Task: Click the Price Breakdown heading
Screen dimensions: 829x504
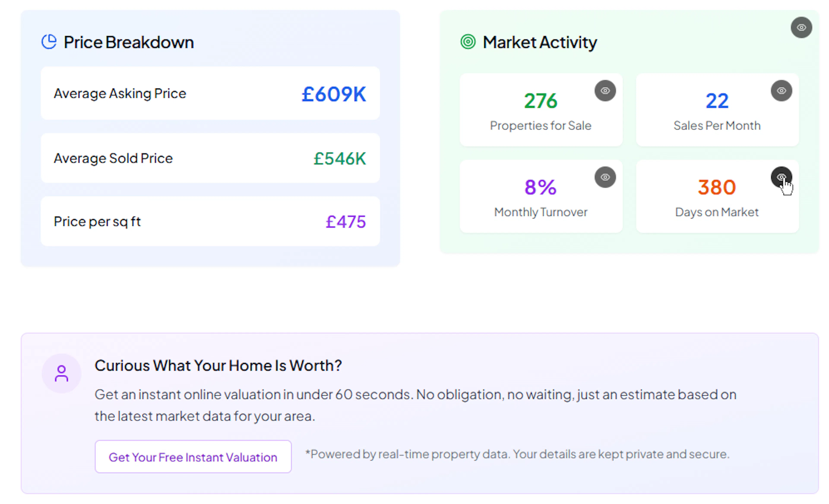Action: click(129, 42)
